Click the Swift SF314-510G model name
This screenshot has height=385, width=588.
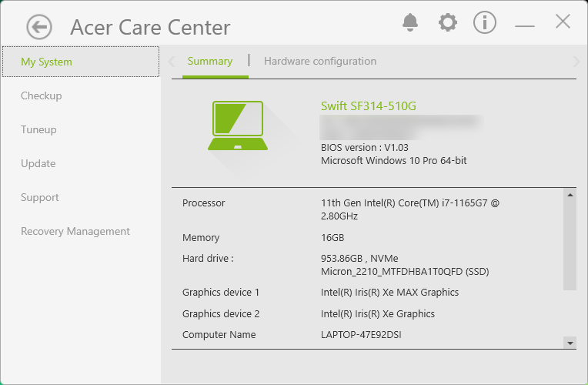[368, 106]
